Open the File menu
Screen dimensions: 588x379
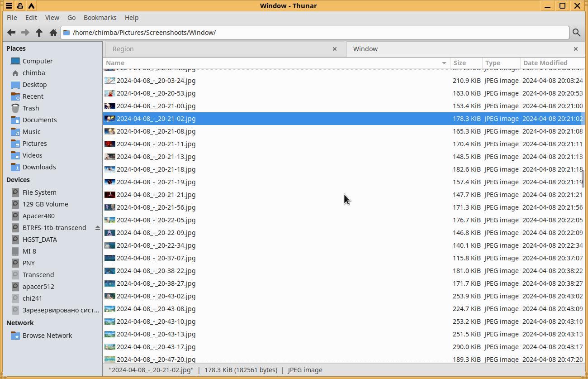click(x=12, y=18)
